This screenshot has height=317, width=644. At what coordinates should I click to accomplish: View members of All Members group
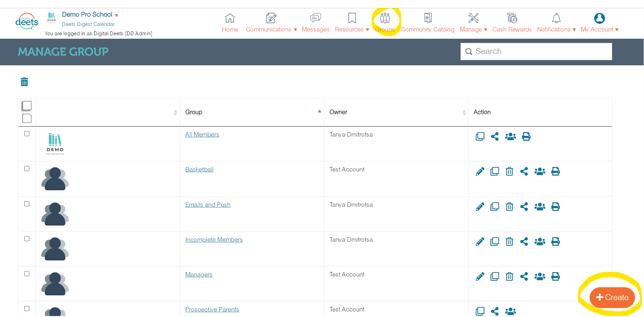[510, 137]
